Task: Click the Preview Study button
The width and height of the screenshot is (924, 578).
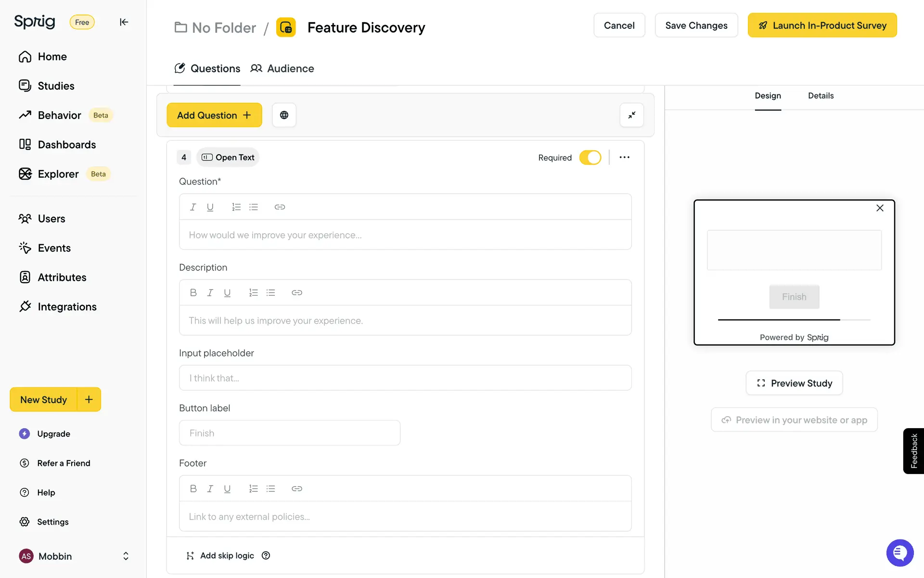Action: pyautogui.click(x=794, y=383)
